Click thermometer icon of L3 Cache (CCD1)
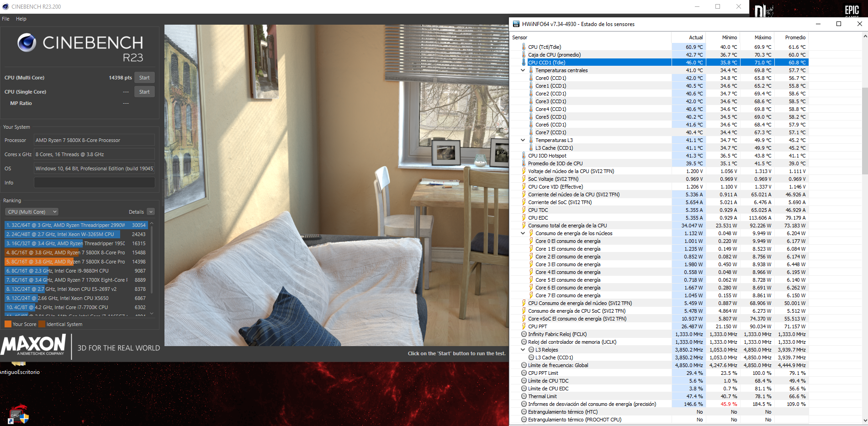This screenshot has height=426, width=868. (531, 148)
